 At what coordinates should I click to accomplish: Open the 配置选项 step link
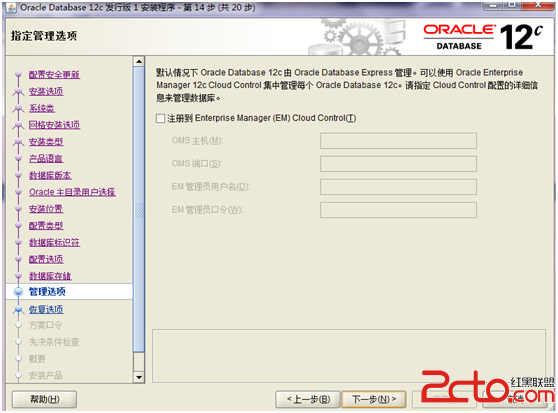tap(46, 259)
